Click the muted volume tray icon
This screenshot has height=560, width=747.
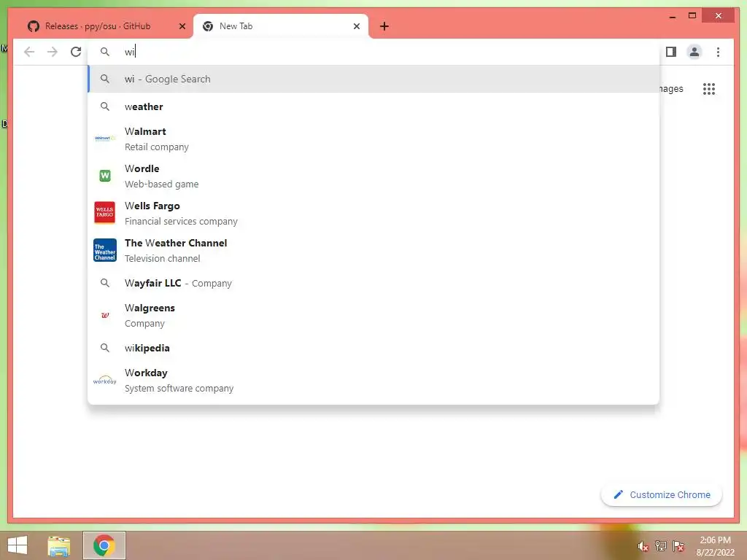click(x=643, y=546)
